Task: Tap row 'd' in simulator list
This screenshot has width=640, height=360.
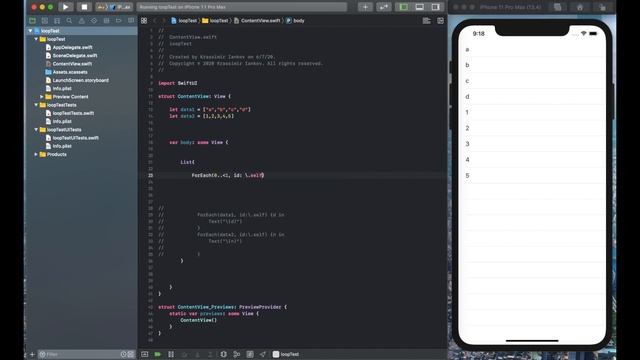Action: pyautogui.click(x=532, y=97)
